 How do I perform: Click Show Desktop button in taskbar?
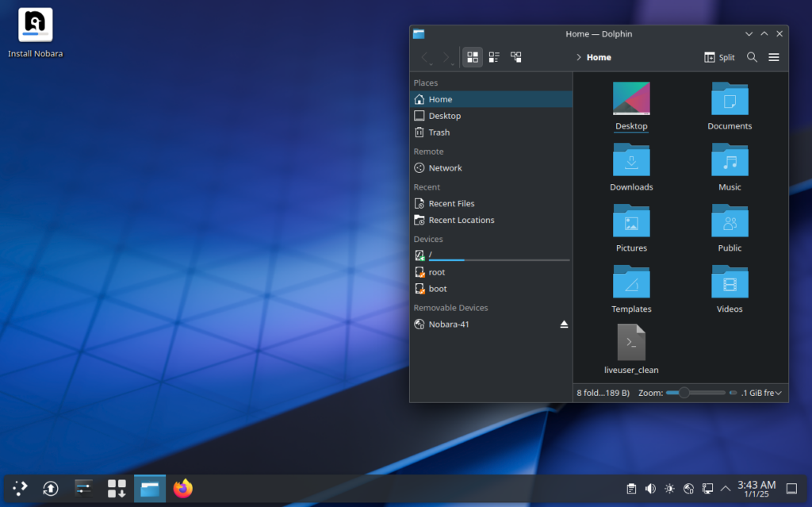792,488
